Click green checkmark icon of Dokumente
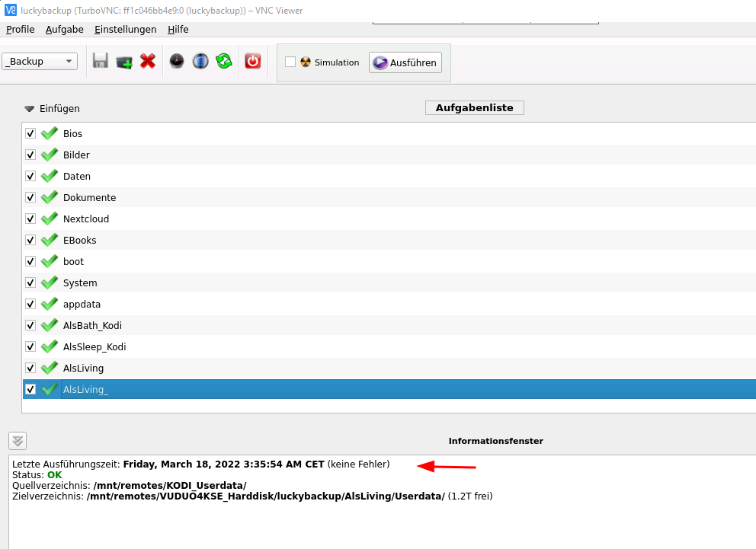Image resolution: width=756 pixels, height=549 pixels. click(50, 197)
